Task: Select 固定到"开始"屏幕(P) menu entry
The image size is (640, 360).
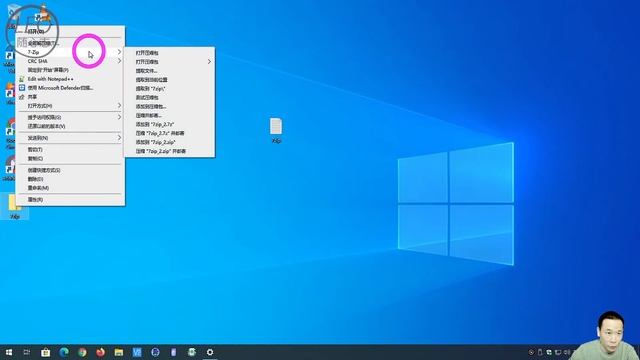Action: tap(70, 70)
